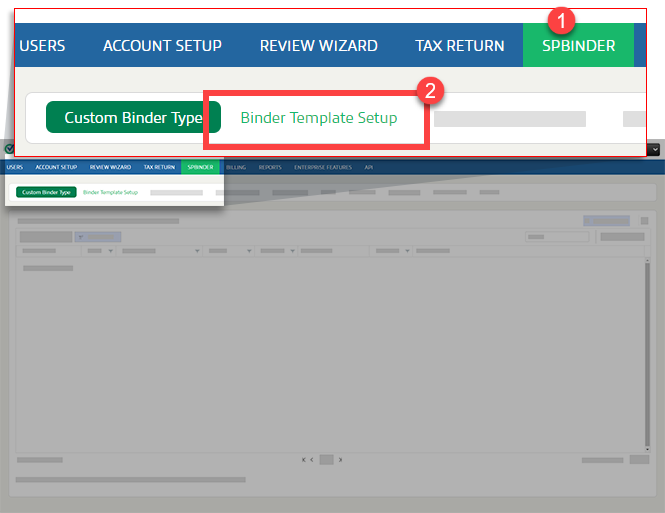Select the small SPBINDER tab in navigation bar

coord(200,167)
